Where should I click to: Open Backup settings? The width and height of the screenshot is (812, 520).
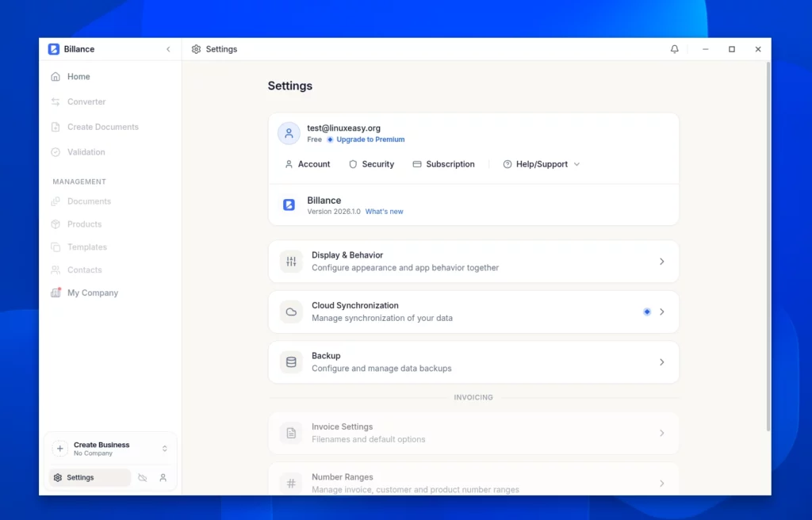pos(473,362)
